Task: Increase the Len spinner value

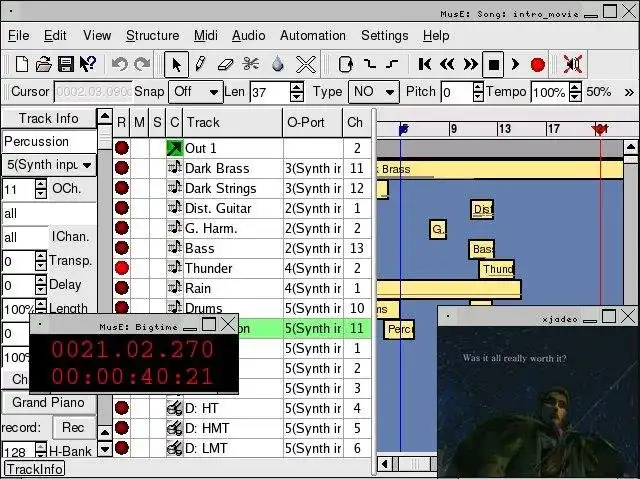Action: coord(297,86)
